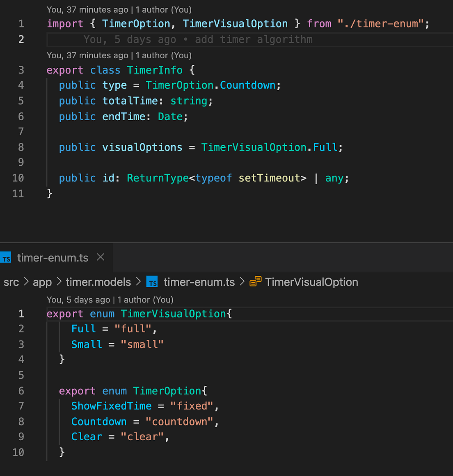
Task: Click the setTimeout token on line 10
Action: click(x=270, y=178)
